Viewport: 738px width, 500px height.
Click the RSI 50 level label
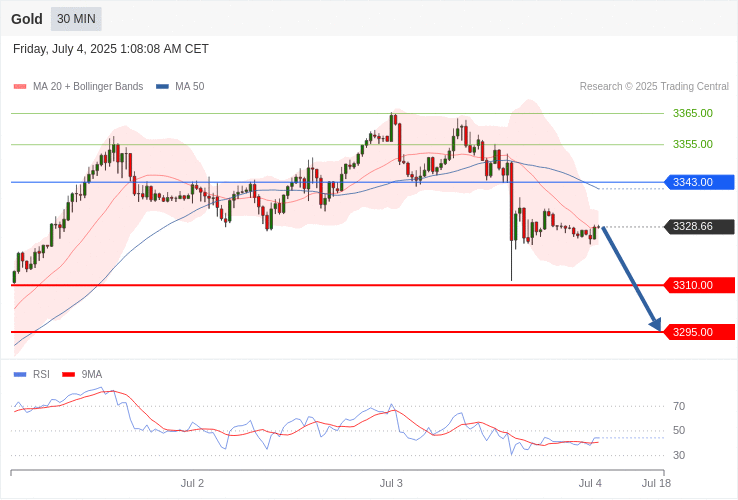679,431
